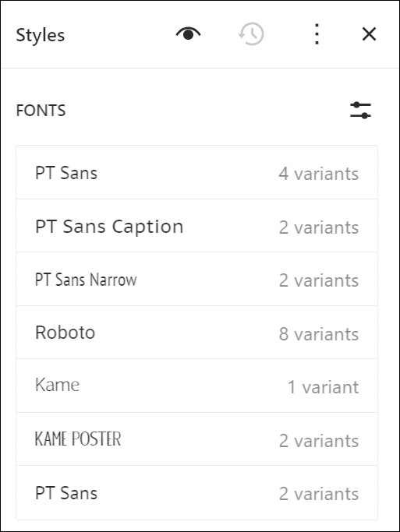Click the "8 variants" label beside Roboto
Screen dimensions: 400x532
point(318,334)
